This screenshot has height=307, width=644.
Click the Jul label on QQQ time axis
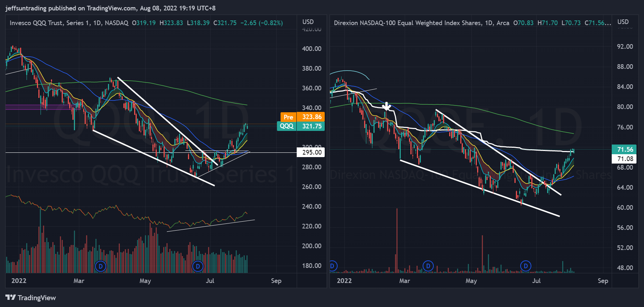click(210, 281)
